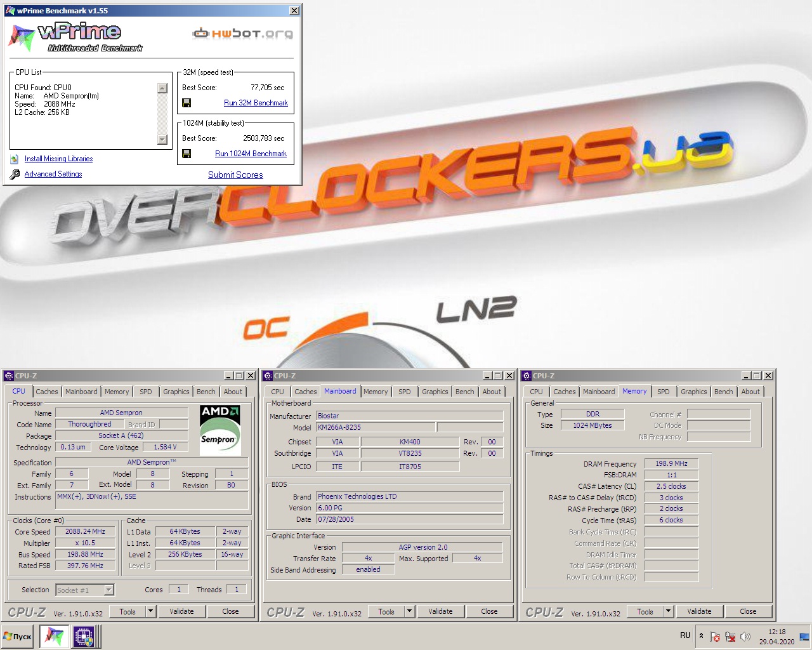Screen dimensions: 812x650
Task: Close the wPrime Benchmark window
Action: coord(294,10)
